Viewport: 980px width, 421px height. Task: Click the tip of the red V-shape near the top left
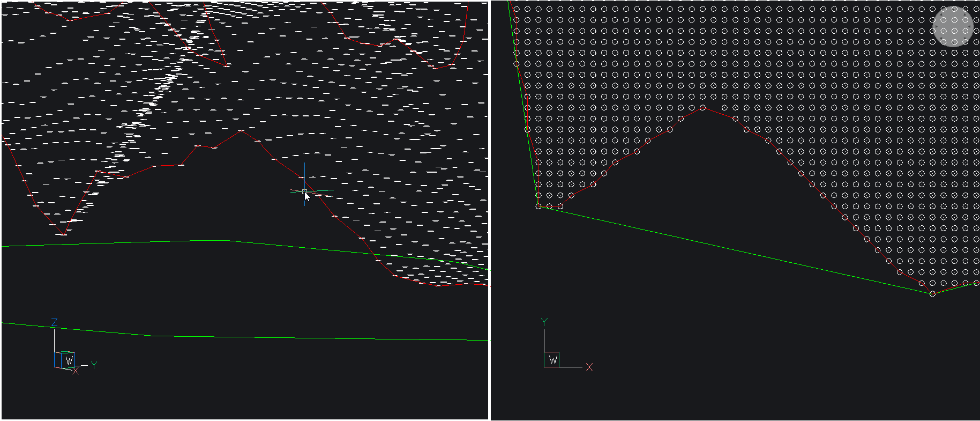pos(226,65)
